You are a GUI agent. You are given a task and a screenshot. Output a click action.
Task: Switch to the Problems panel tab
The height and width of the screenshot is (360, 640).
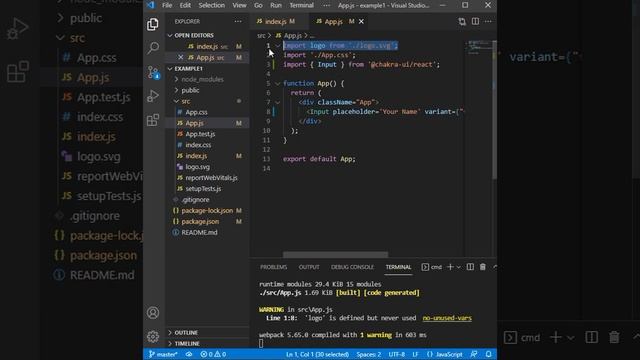(273, 267)
